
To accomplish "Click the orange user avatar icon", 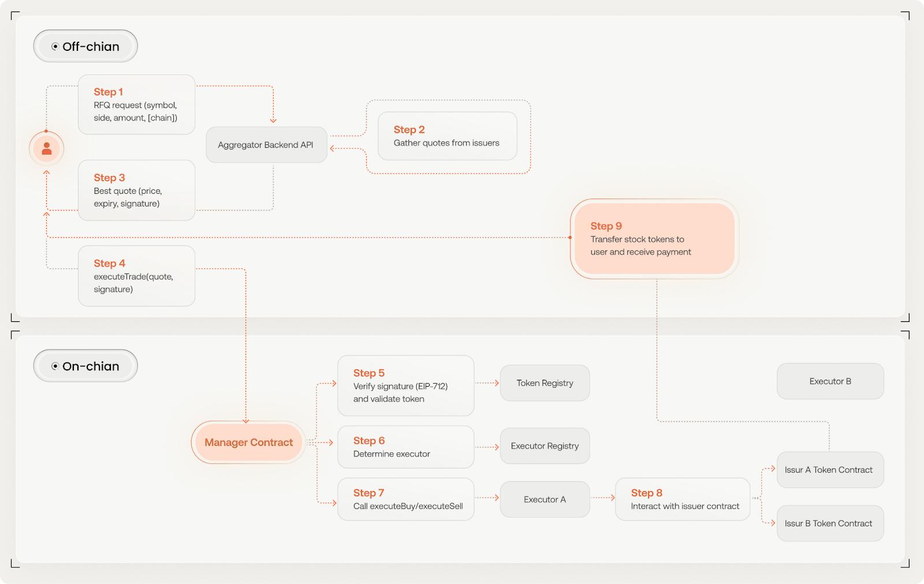I will (47, 149).
